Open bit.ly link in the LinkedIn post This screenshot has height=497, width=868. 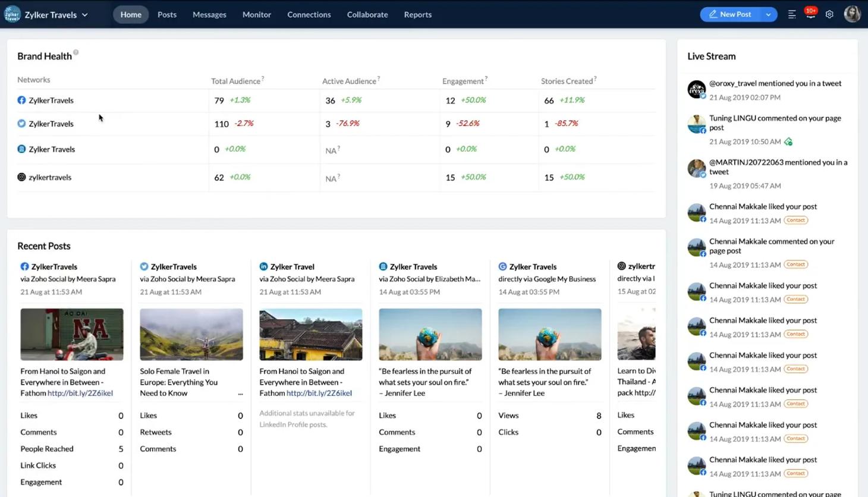[319, 393]
